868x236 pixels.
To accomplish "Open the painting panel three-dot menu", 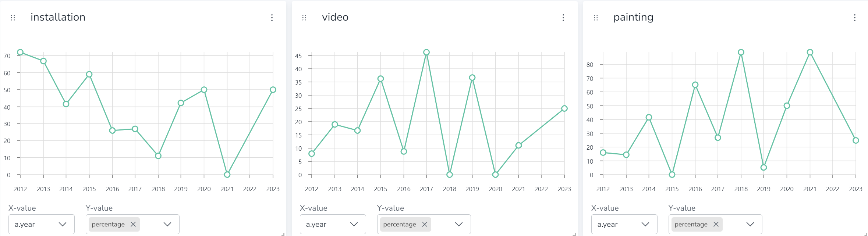I will [855, 18].
